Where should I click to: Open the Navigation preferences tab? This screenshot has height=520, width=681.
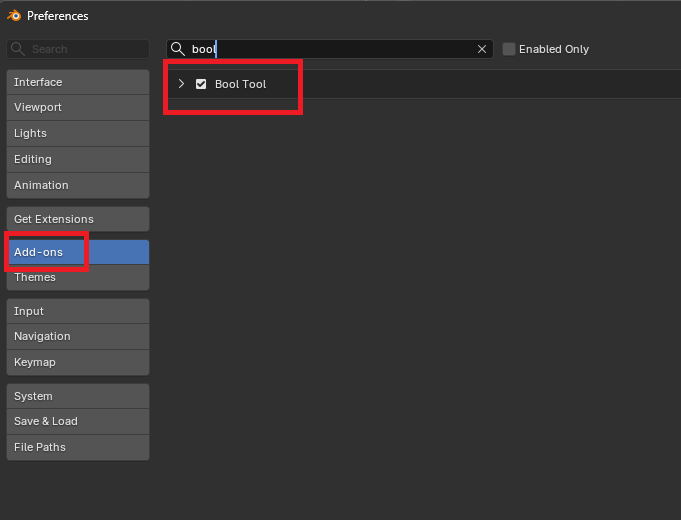pyautogui.click(x=78, y=336)
